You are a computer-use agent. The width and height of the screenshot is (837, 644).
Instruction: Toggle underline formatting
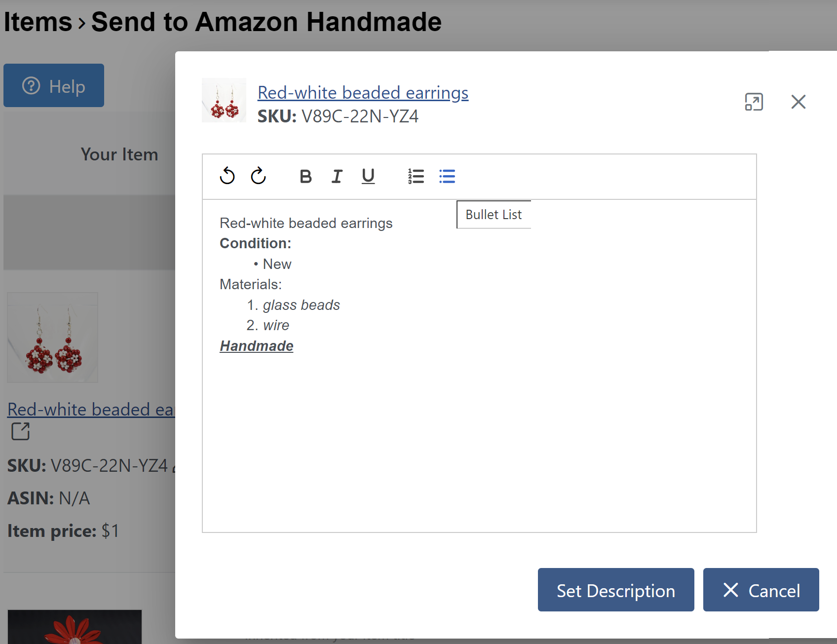click(368, 176)
